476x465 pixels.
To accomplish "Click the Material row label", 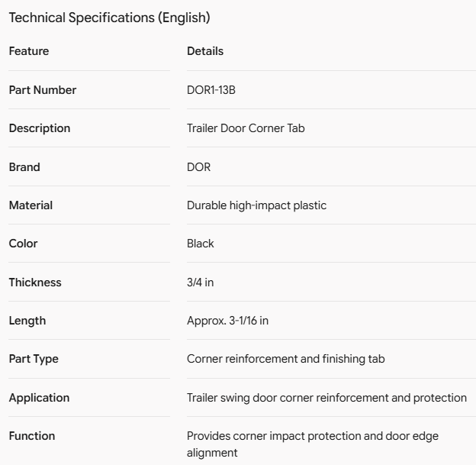I will point(31,205).
